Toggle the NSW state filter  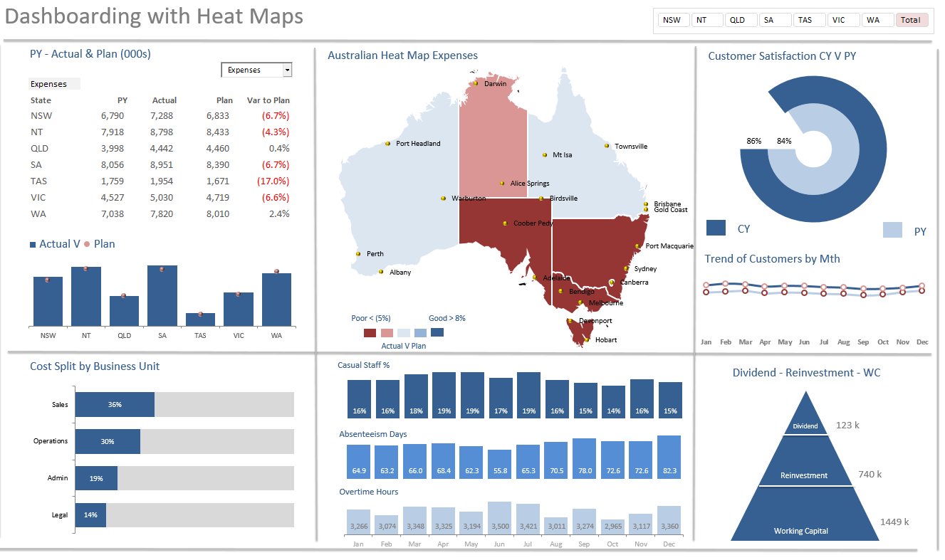[x=673, y=20]
